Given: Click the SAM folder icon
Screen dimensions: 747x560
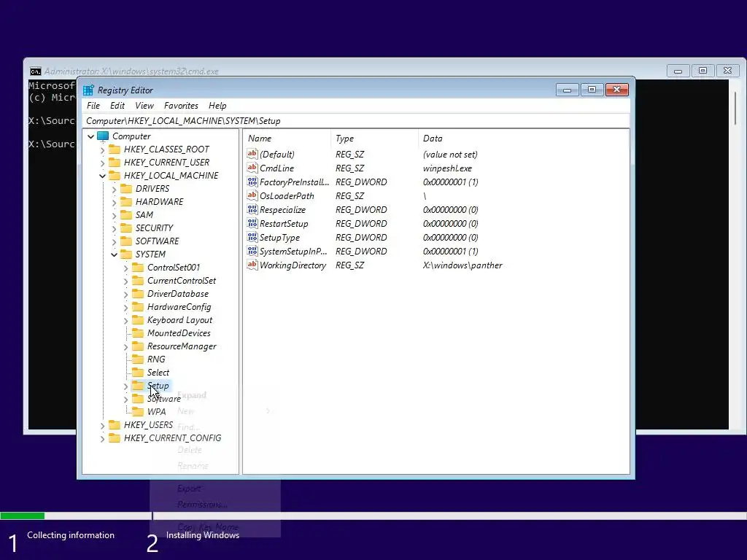Looking at the screenshot, I should coord(126,215).
